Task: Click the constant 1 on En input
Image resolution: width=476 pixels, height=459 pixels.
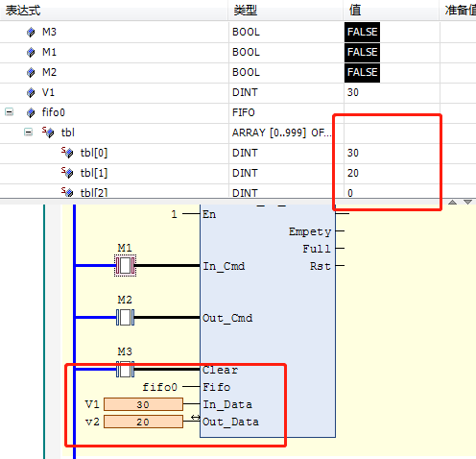Action: [x=174, y=214]
